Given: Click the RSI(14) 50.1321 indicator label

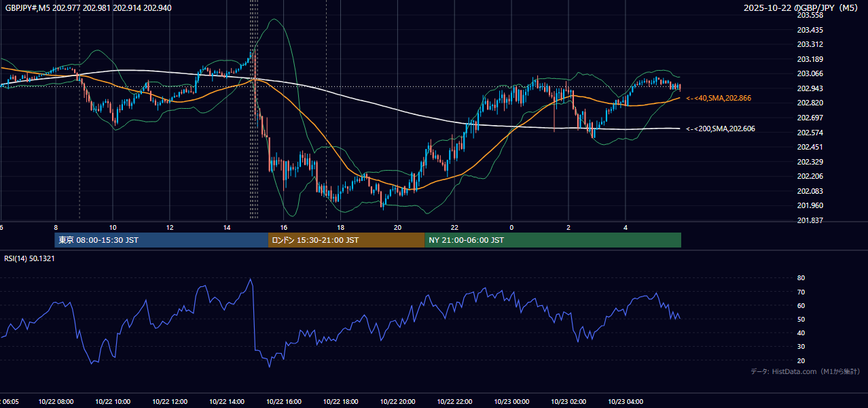Looking at the screenshot, I should coord(29,258).
